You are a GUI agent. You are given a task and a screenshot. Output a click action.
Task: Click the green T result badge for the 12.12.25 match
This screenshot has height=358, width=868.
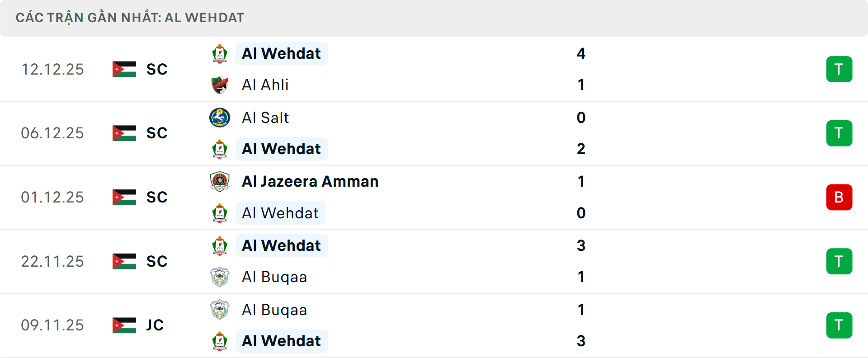[840, 69]
